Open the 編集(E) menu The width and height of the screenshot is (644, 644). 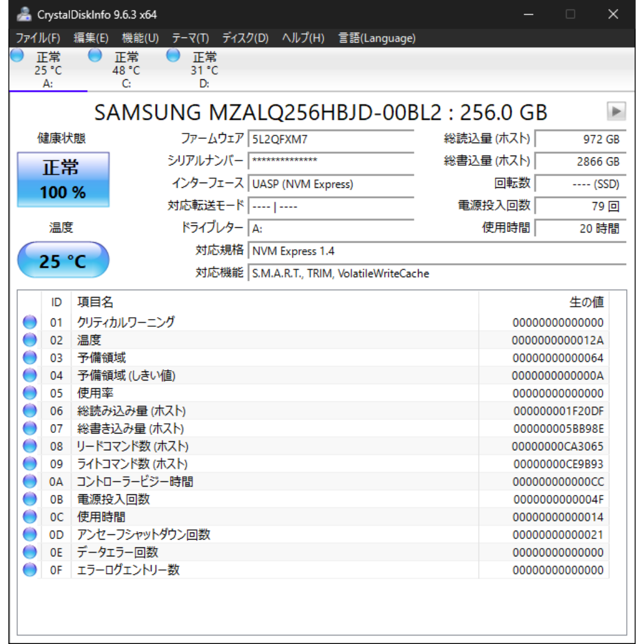(91, 38)
